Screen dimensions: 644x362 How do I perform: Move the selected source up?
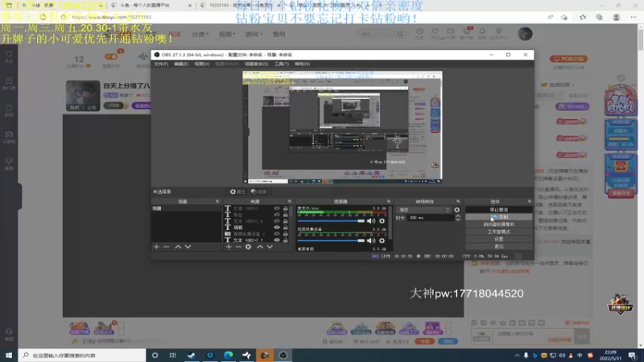pos(260,247)
